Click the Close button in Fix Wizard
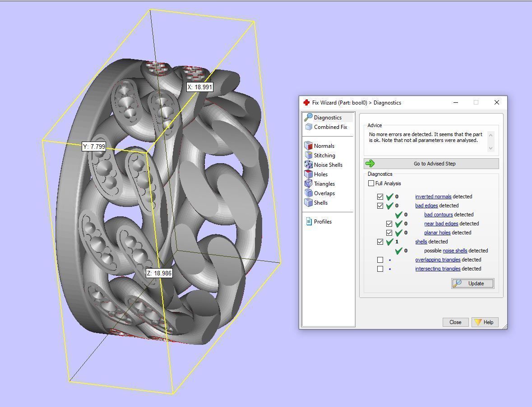Viewport: 532px width, 407px height. tap(455, 322)
